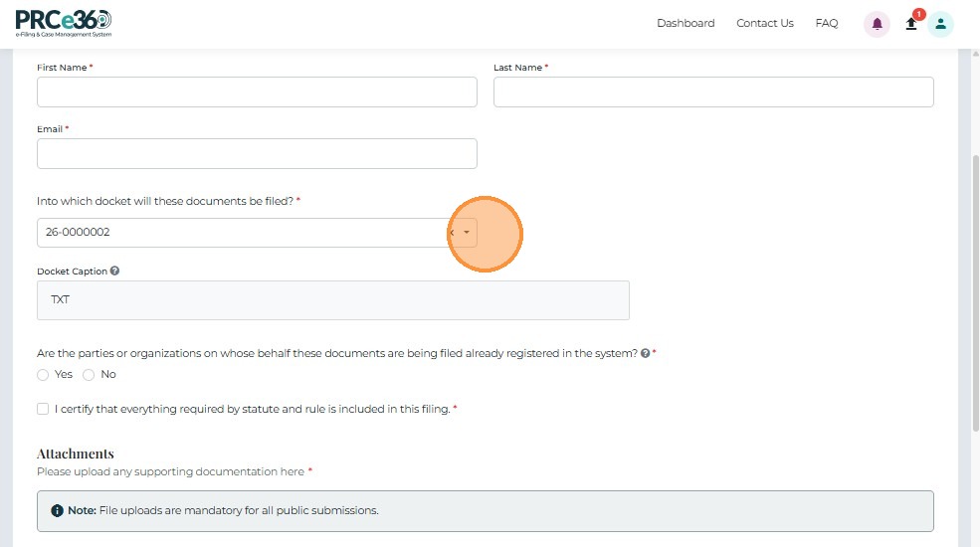This screenshot has width=980, height=547.
Task: Select the No radio button
Action: pyautogui.click(x=89, y=375)
